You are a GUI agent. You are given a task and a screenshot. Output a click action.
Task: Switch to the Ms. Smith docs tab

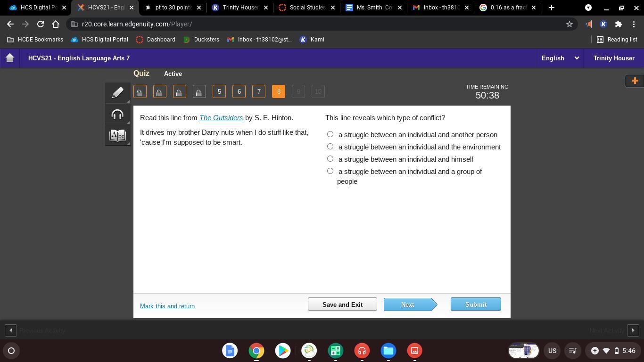point(375,8)
